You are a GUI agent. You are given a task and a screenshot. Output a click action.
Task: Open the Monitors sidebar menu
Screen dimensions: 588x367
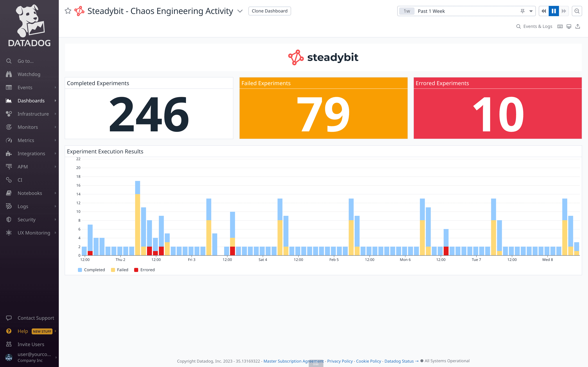[28, 127]
